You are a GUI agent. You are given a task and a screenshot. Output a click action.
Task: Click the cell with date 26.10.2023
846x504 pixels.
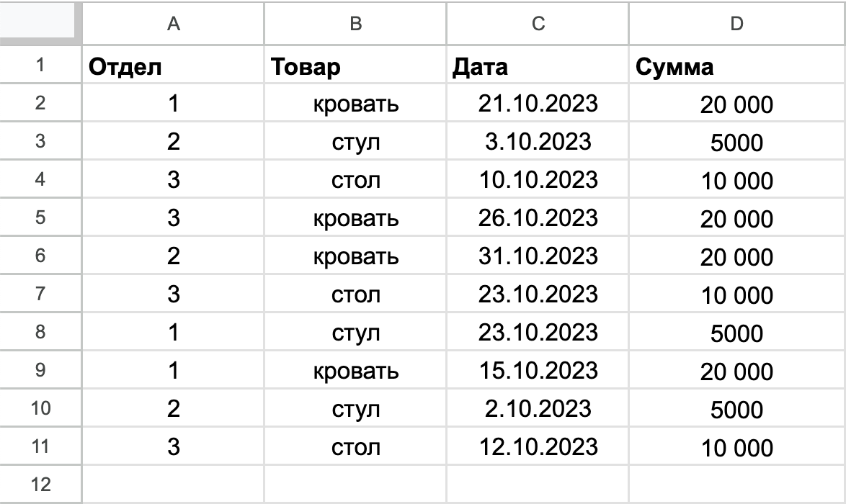pyautogui.click(x=538, y=217)
